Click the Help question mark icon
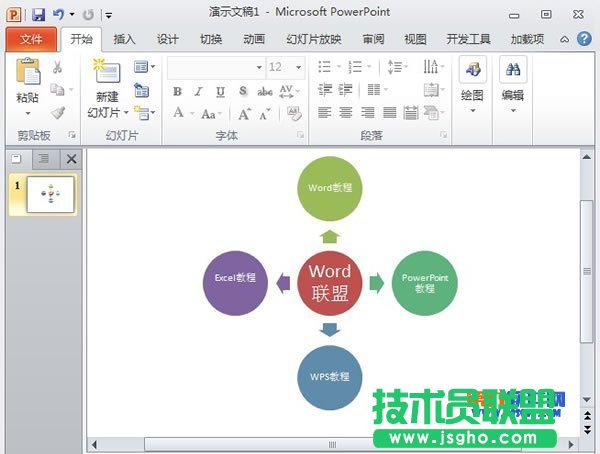Screen dimensions: 600x454 pos(584,39)
